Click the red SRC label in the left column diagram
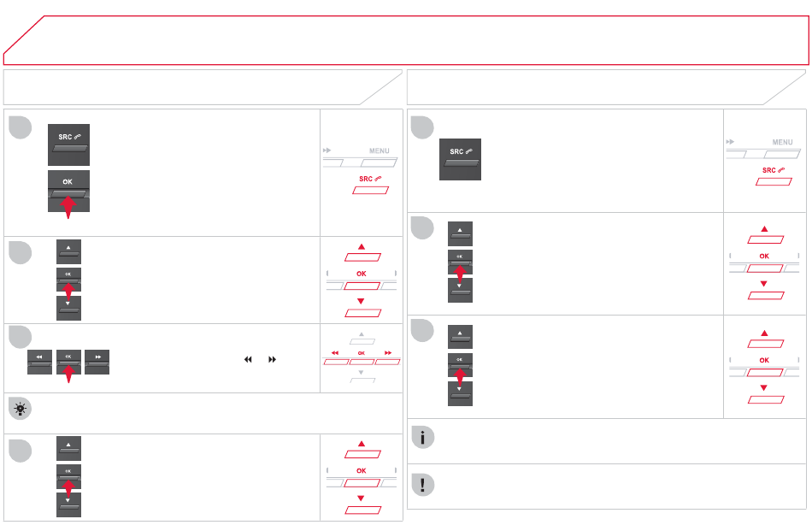The height and width of the screenshot is (525, 812). (x=370, y=179)
